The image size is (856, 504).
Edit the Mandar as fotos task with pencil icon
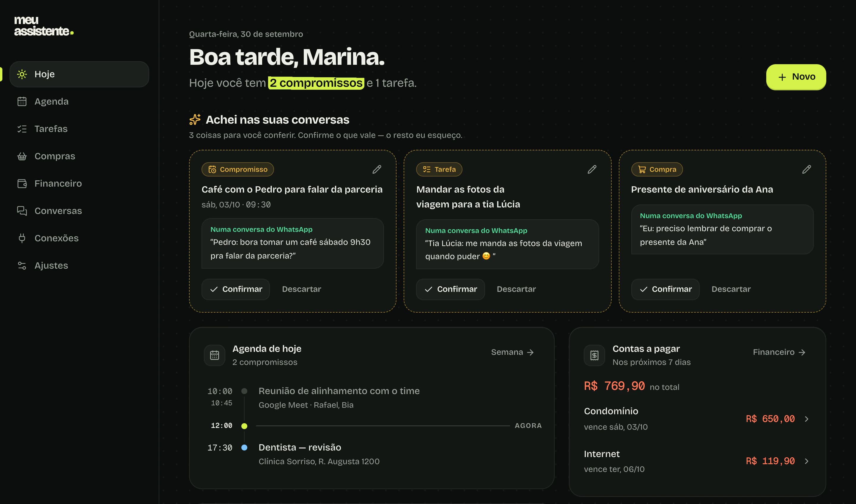pos(592,169)
